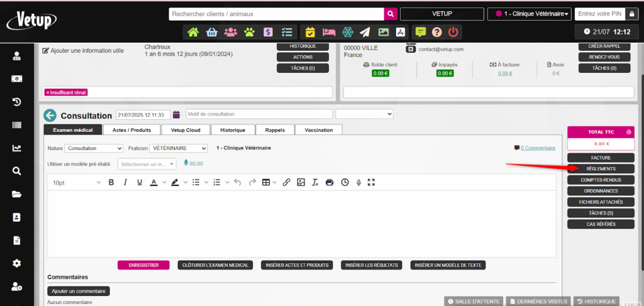The width and height of the screenshot is (644, 306).
Task: Open the home dashboard icon
Action: 193,32
